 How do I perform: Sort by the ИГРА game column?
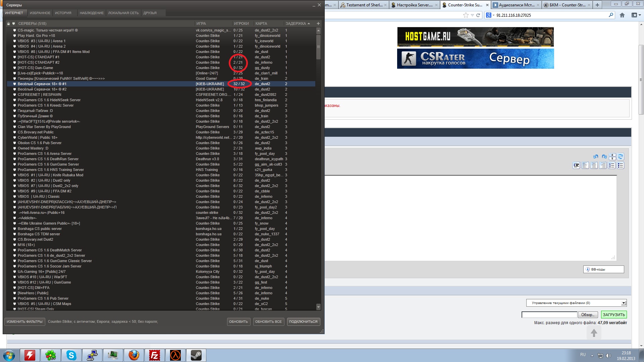pyautogui.click(x=201, y=23)
